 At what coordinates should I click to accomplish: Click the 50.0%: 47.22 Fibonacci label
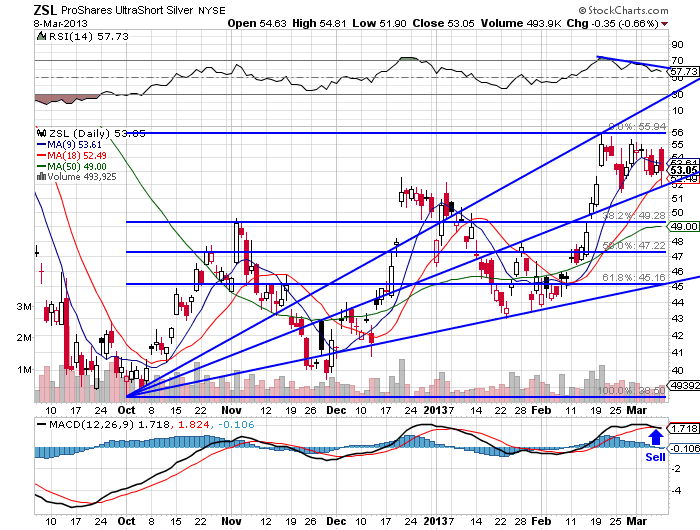coord(634,246)
